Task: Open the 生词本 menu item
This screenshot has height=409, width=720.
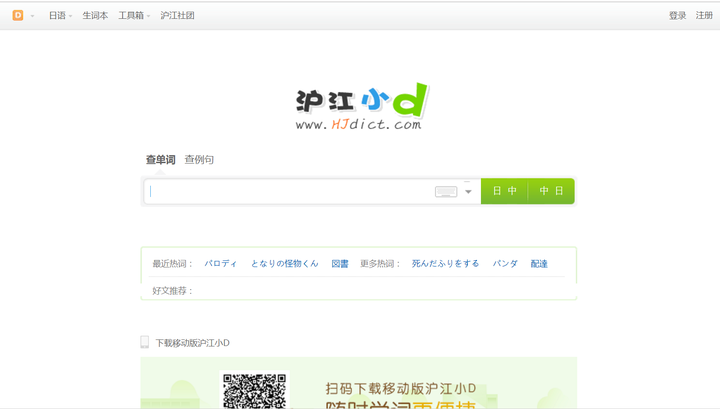Action: [95, 16]
